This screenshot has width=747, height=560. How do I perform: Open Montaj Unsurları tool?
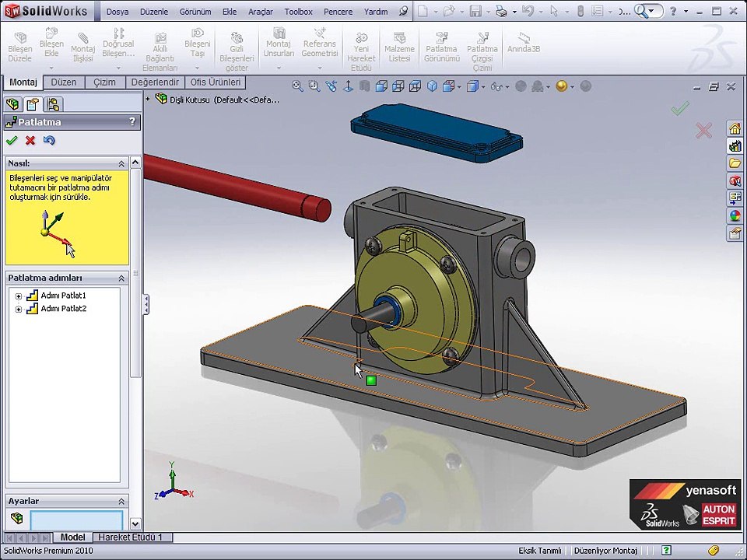tap(279, 43)
